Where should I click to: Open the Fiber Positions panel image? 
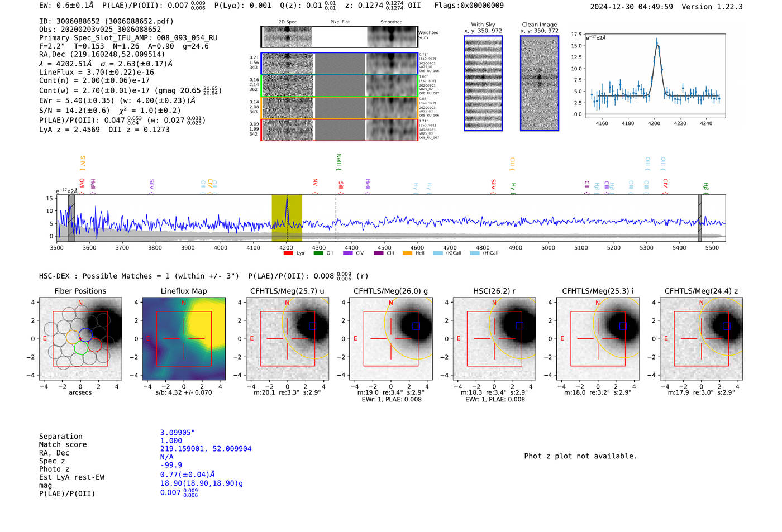[80, 339]
